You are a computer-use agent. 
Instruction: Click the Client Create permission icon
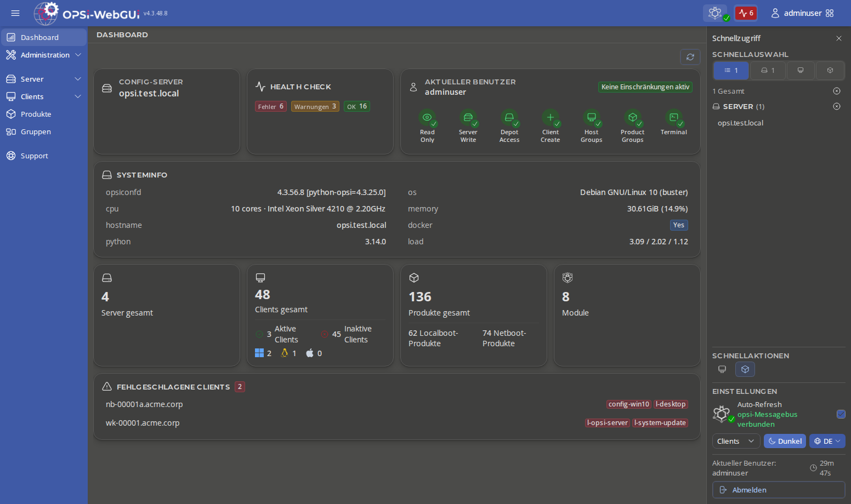point(551,118)
